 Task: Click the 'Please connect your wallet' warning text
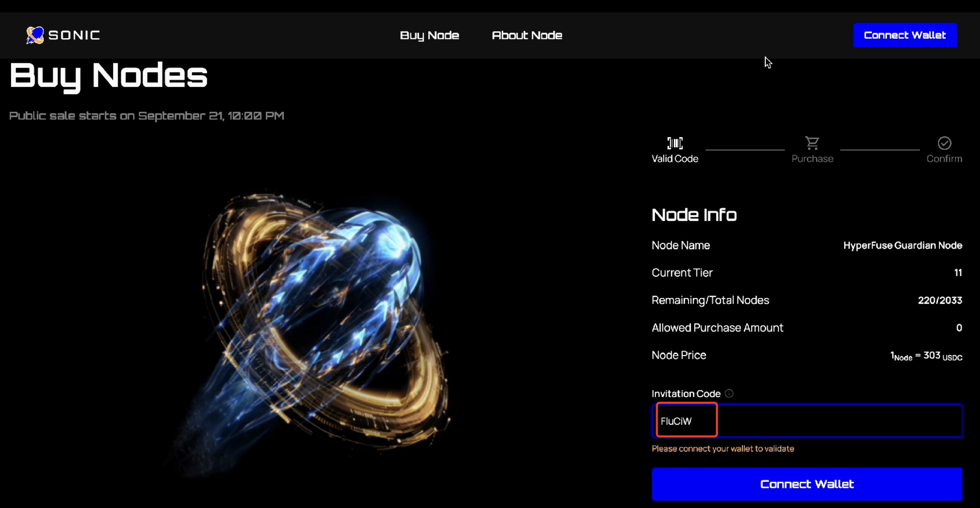coord(723,449)
